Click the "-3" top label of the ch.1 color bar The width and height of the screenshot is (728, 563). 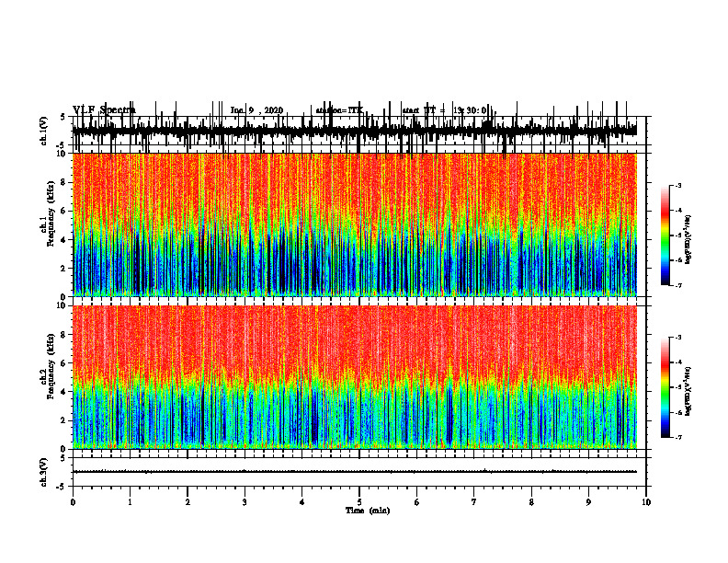[677, 185]
